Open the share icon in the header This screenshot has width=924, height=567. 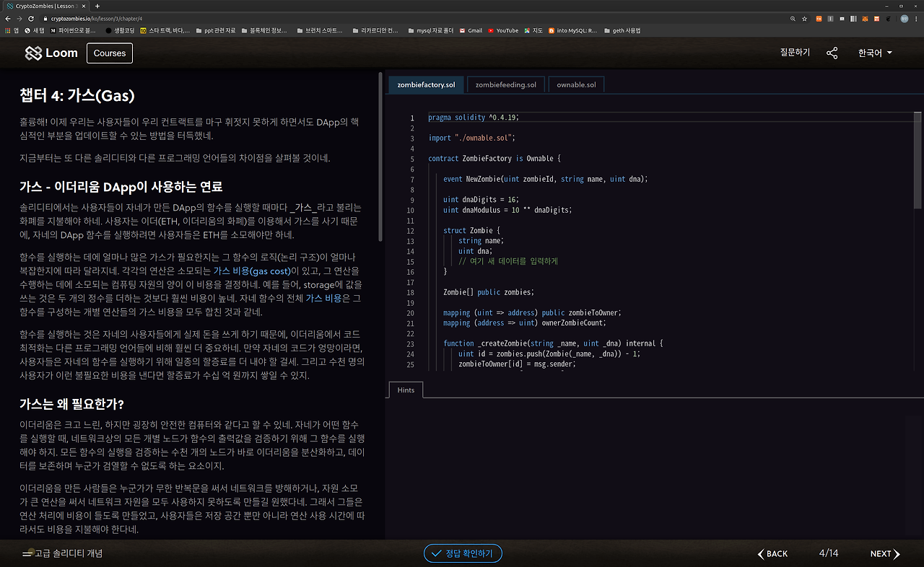tap(832, 53)
